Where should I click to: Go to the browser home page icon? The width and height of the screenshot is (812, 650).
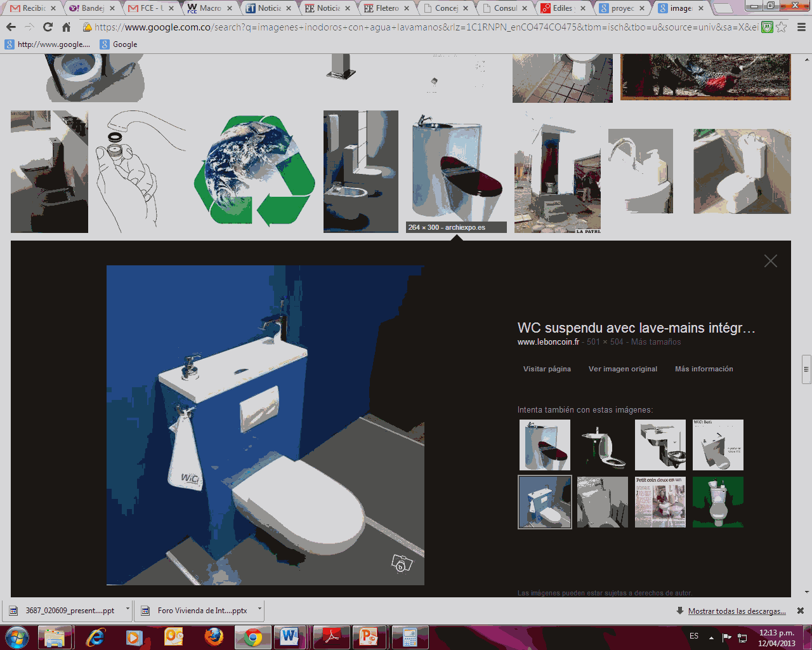[x=67, y=27]
